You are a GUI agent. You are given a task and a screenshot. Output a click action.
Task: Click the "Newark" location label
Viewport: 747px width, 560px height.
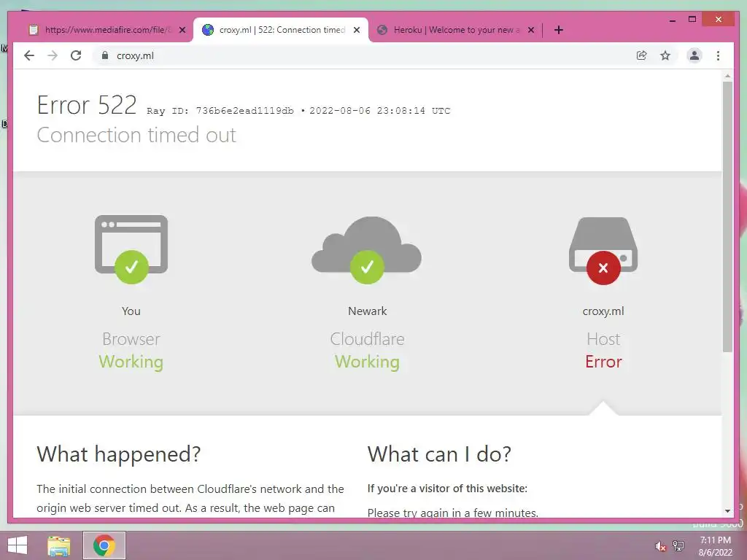click(x=368, y=311)
